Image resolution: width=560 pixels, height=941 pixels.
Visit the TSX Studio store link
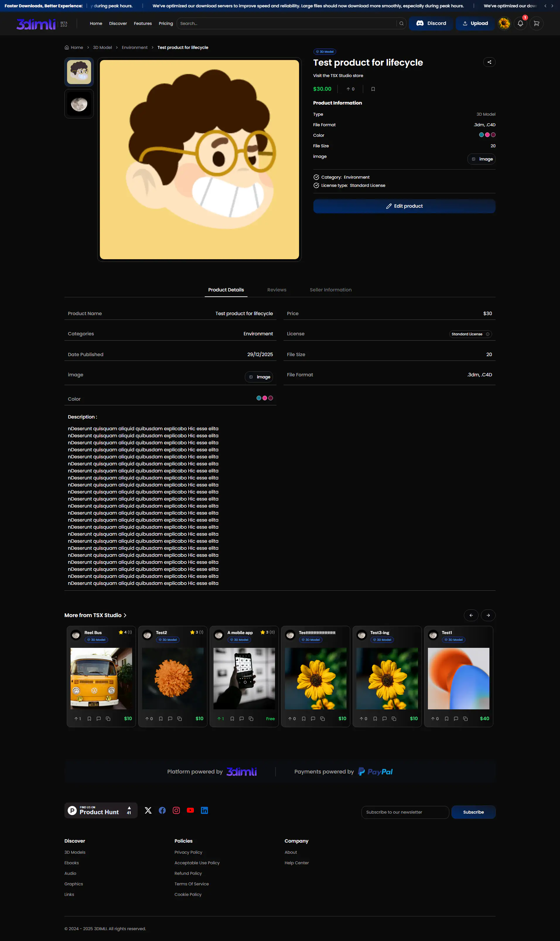[x=338, y=76]
